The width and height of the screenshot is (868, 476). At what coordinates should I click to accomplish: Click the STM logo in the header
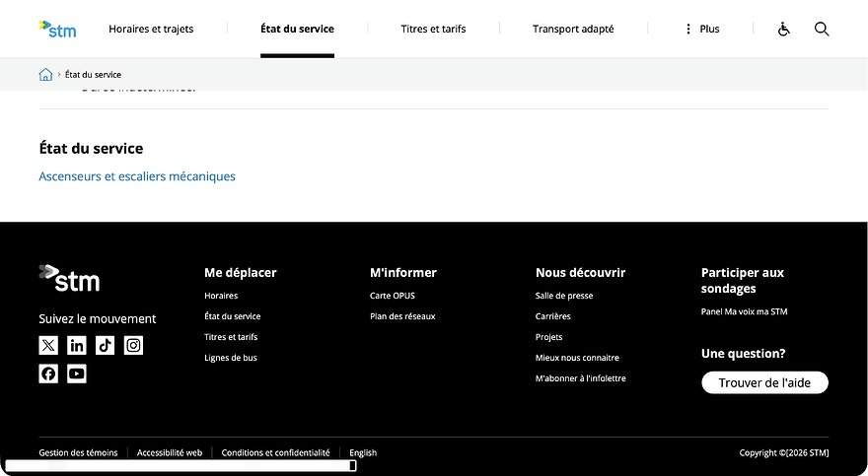pyautogui.click(x=57, y=29)
